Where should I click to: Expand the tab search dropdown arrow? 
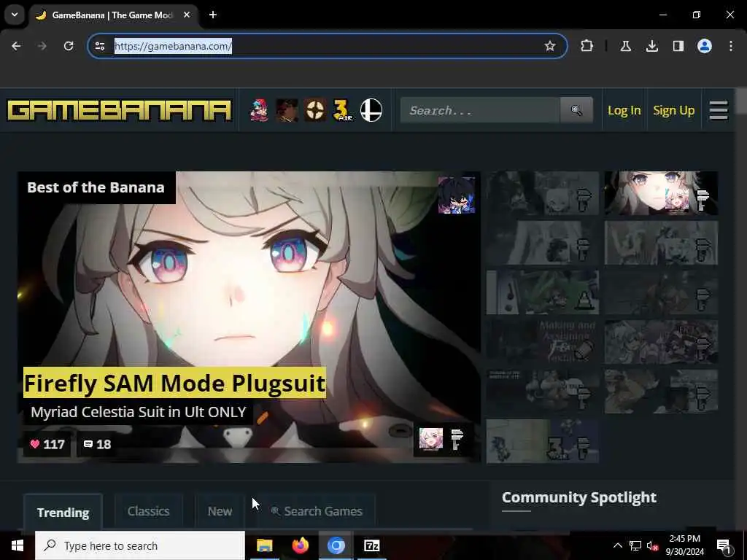(15, 15)
